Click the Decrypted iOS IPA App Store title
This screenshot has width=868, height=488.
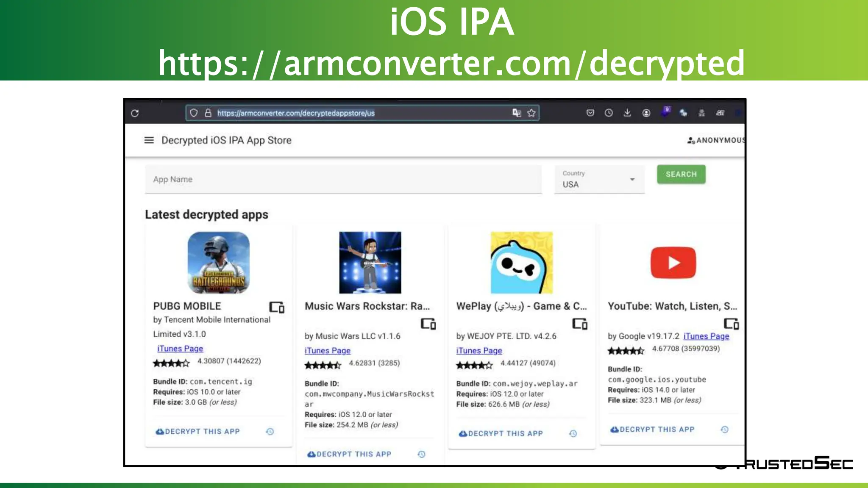226,140
